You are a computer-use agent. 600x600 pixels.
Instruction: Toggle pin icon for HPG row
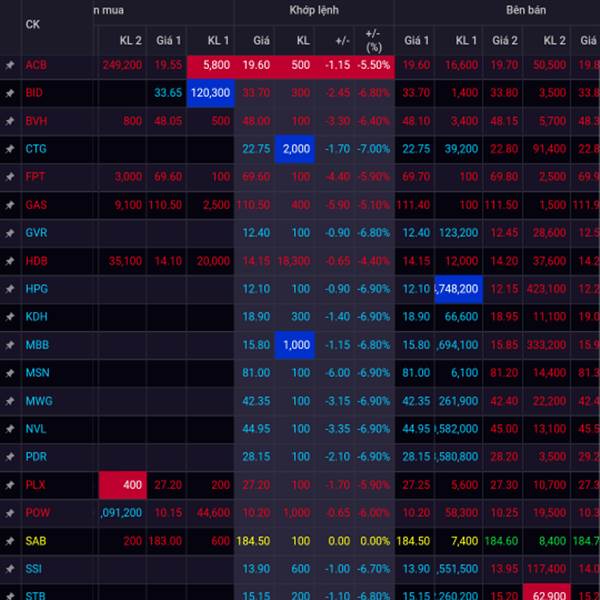[x=10, y=289]
